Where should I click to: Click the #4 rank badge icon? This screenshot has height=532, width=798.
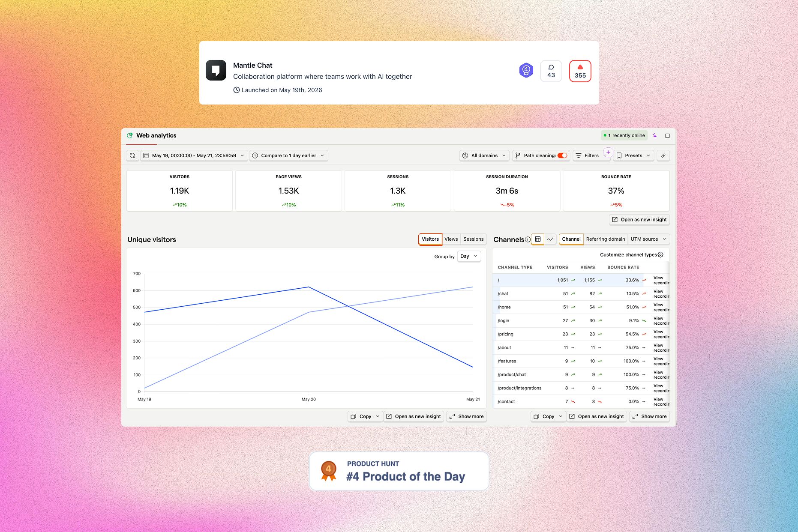pyautogui.click(x=526, y=70)
